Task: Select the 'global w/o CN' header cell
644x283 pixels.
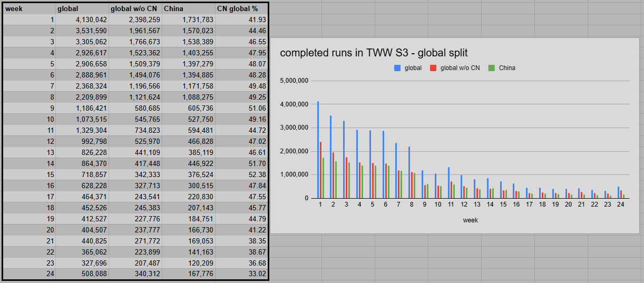Action: 135,8
